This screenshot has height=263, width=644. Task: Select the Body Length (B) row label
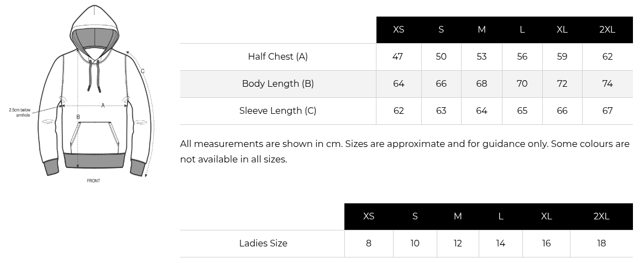click(278, 83)
